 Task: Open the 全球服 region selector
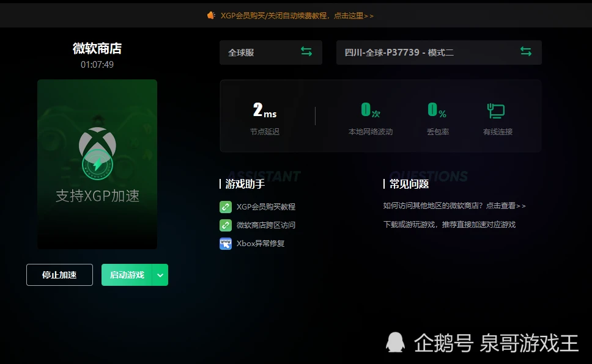pyautogui.click(x=271, y=53)
